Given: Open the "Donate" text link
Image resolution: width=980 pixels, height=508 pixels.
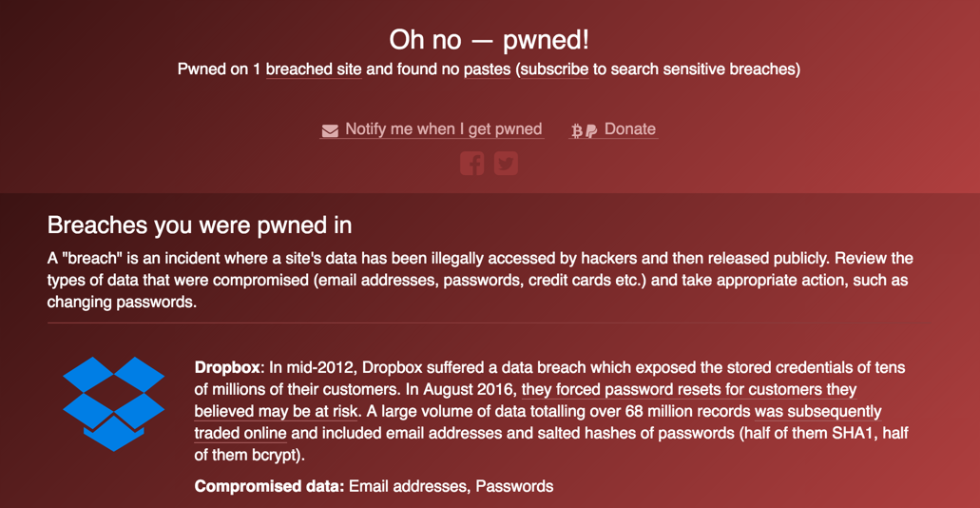Looking at the screenshot, I should [x=630, y=129].
